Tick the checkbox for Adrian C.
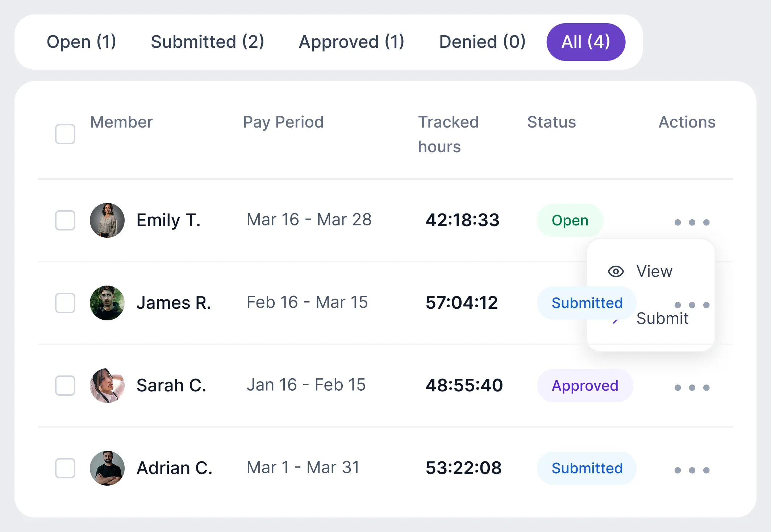The height and width of the screenshot is (532, 771). click(65, 468)
